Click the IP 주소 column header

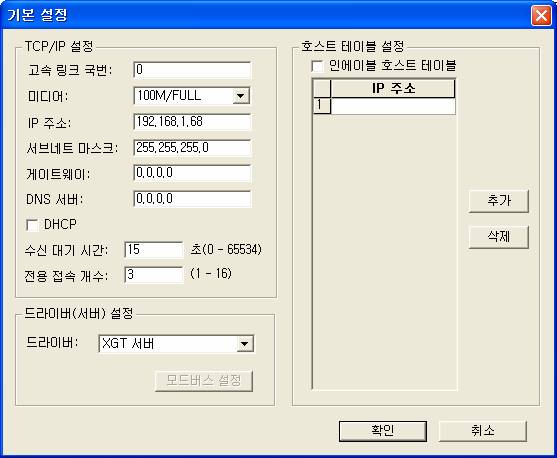(393, 88)
